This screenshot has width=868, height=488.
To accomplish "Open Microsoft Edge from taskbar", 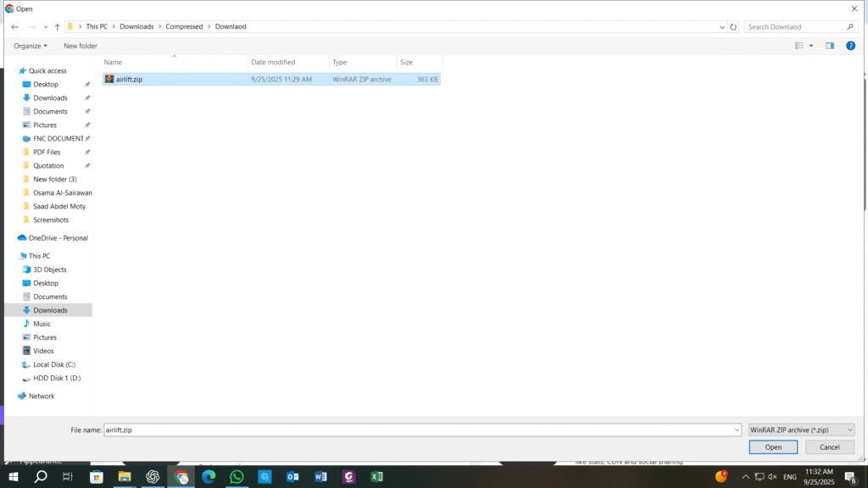I will pyautogui.click(x=209, y=476).
